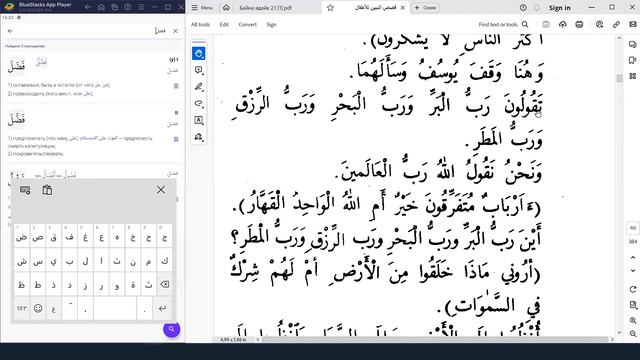Screen dimensions: 640x360
Task: Click the dictionary search input field
Action: 93,31
